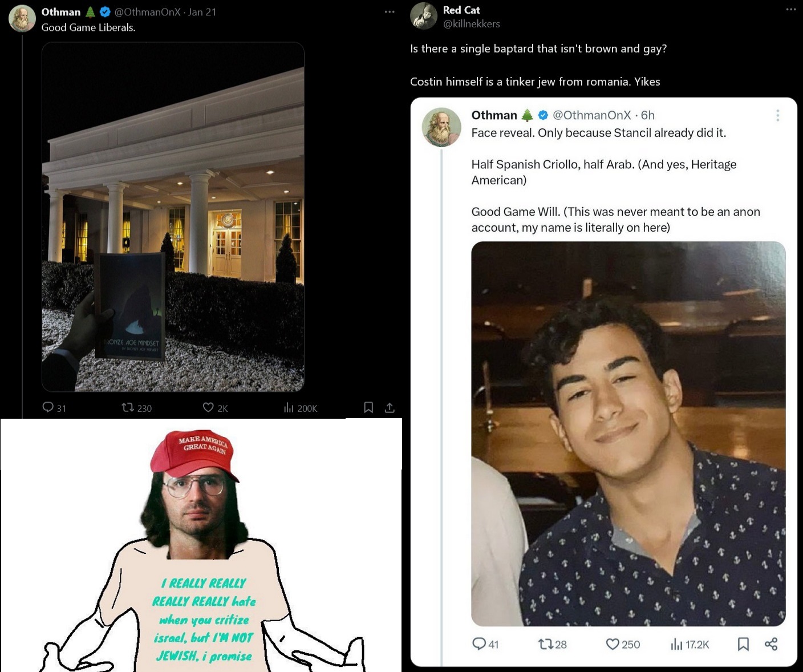Click reply icon with 31 replies
803x672 pixels.
coord(48,407)
